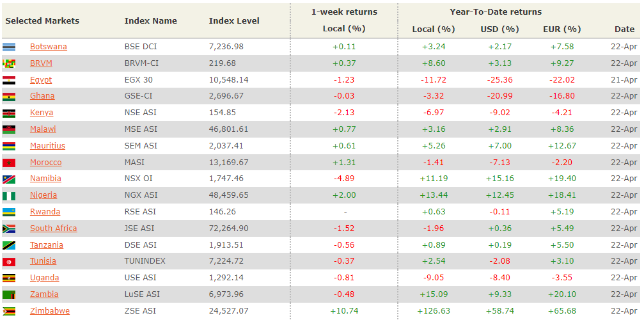
Task: Go to the Kenya market page
Action: [x=42, y=113]
